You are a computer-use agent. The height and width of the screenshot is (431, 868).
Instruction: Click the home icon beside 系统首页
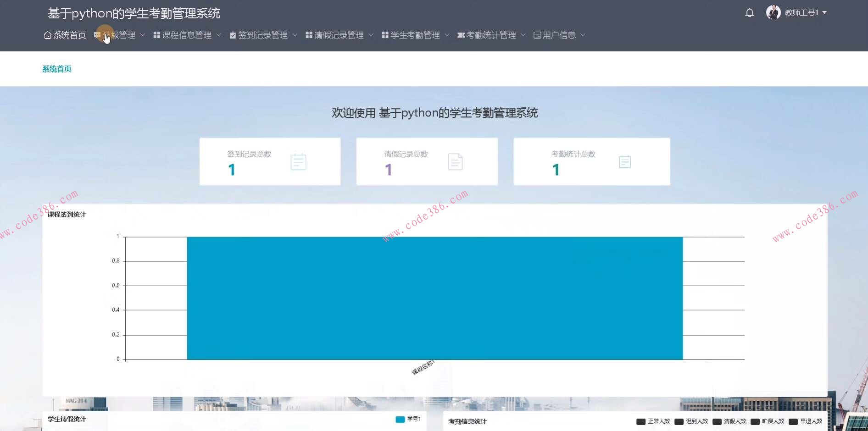[x=47, y=34]
